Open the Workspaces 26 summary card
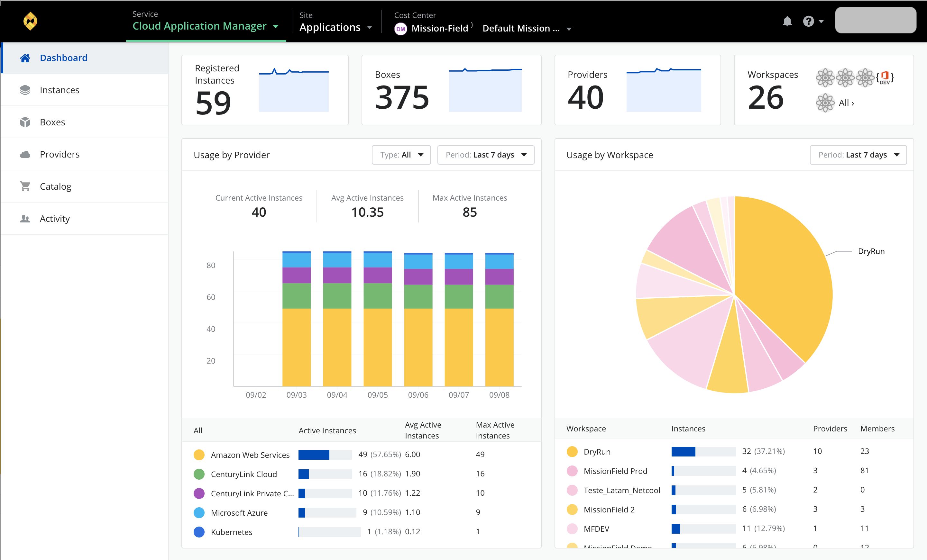The width and height of the screenshot is (927, 560). point(823,90)
